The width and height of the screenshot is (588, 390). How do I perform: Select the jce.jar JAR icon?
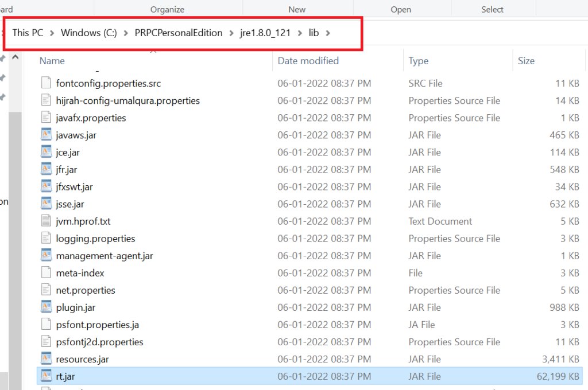46,152
